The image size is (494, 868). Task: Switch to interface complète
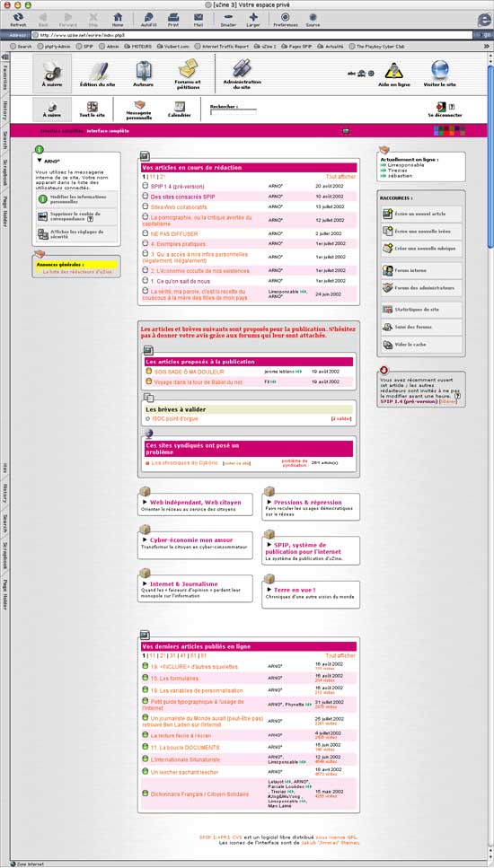108,131
